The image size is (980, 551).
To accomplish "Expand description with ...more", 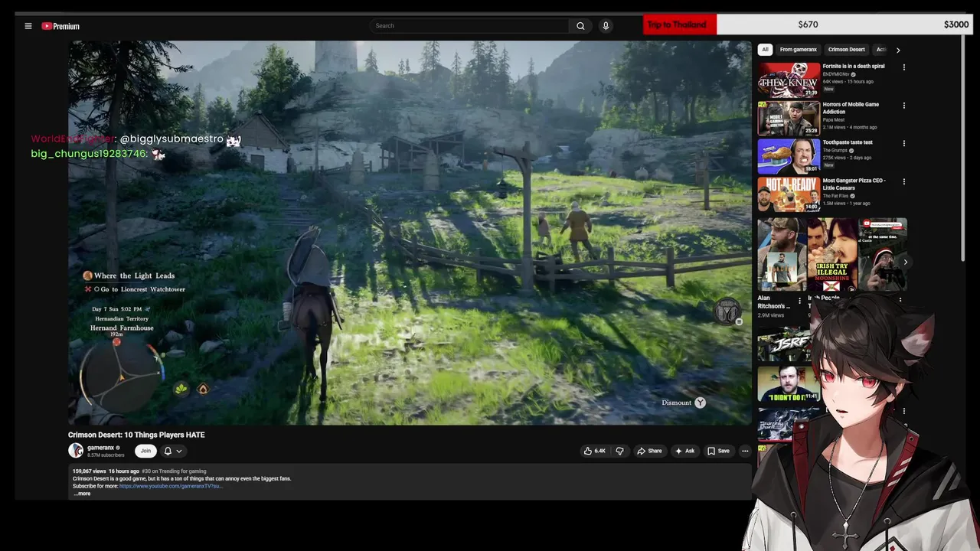I will tap(82, 494).
